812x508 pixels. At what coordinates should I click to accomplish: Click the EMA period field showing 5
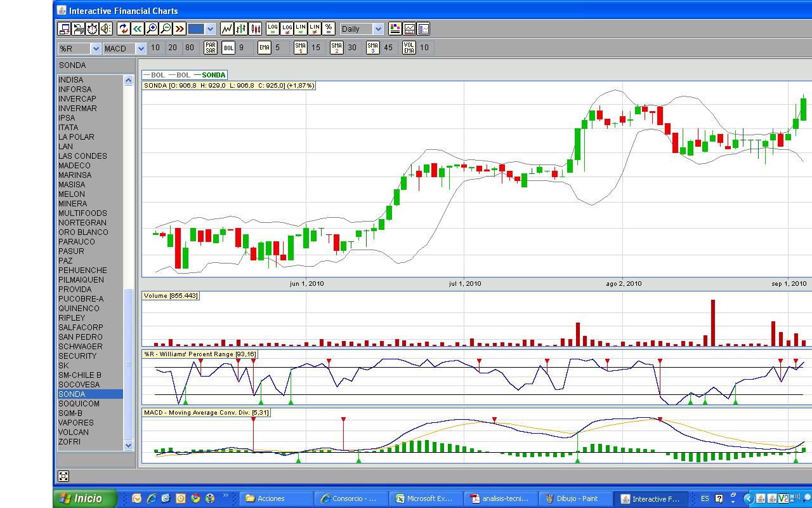point(282,48)
